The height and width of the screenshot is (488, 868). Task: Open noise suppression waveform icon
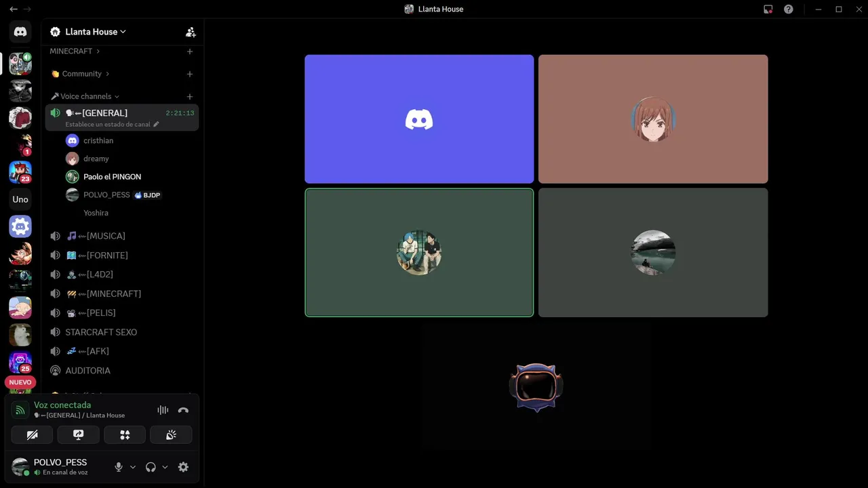point(163,410)
